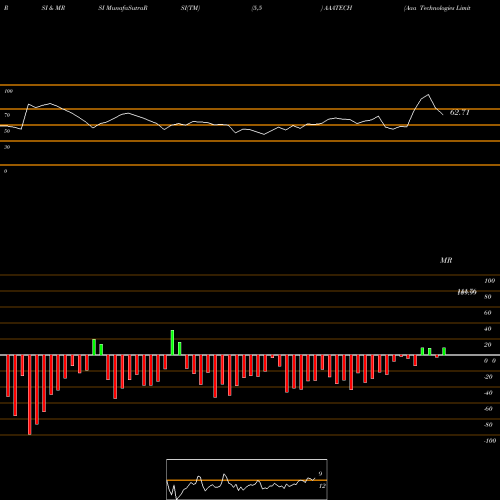This screenshot has height=500, width=500.
Task: Click the longest red MR histogram bar
Action: click(x=30, y=395)
